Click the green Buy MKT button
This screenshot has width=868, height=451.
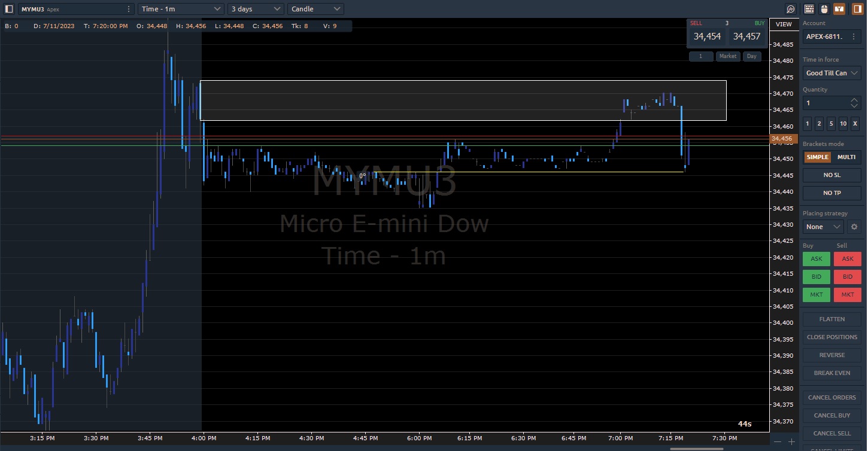coord(816,295)
